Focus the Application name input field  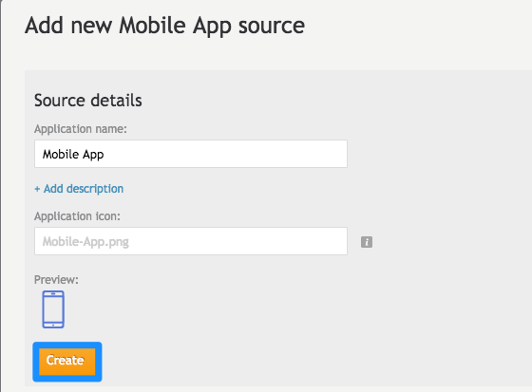(x=191, y=154)
